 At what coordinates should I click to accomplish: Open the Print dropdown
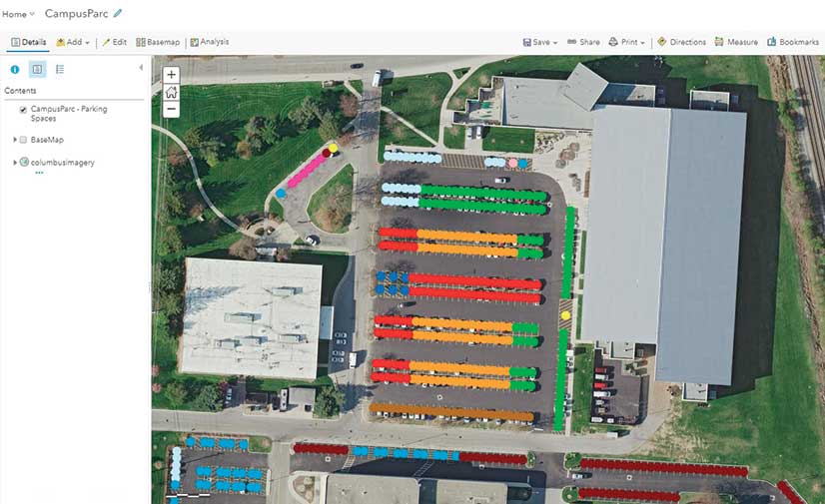tap(626, 42)
